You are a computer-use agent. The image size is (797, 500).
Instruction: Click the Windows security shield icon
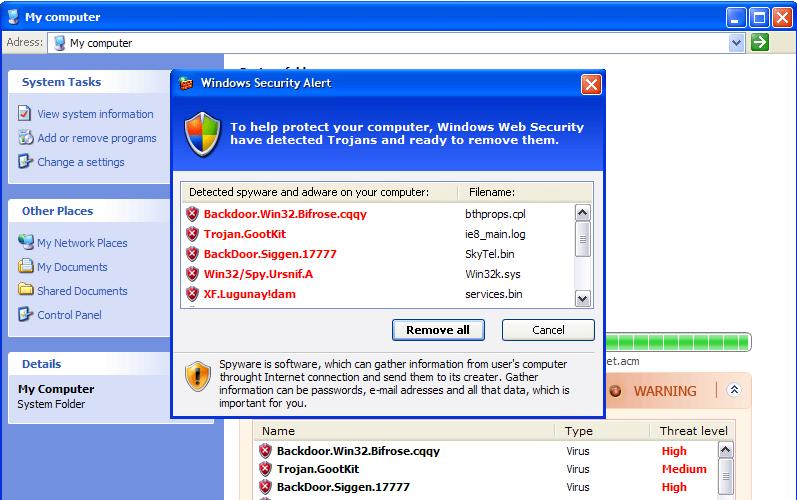pos(203,135)
